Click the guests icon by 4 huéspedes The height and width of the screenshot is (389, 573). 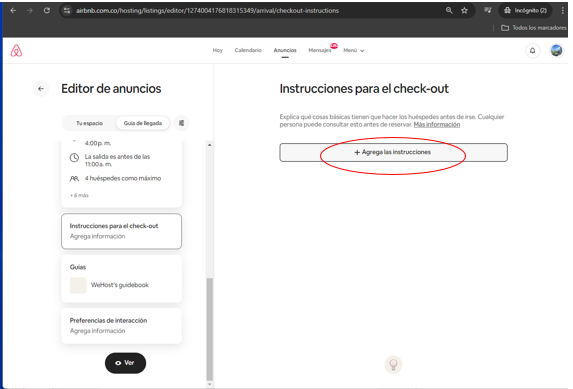click(x=74, y=179)
